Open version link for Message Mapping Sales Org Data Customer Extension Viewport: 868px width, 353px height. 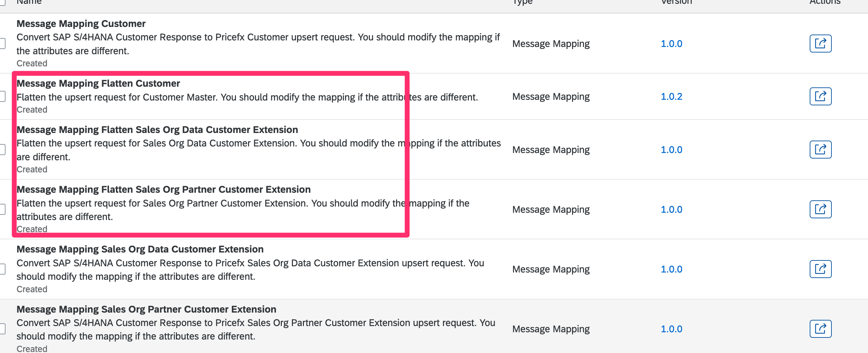(x=671, y=269)
